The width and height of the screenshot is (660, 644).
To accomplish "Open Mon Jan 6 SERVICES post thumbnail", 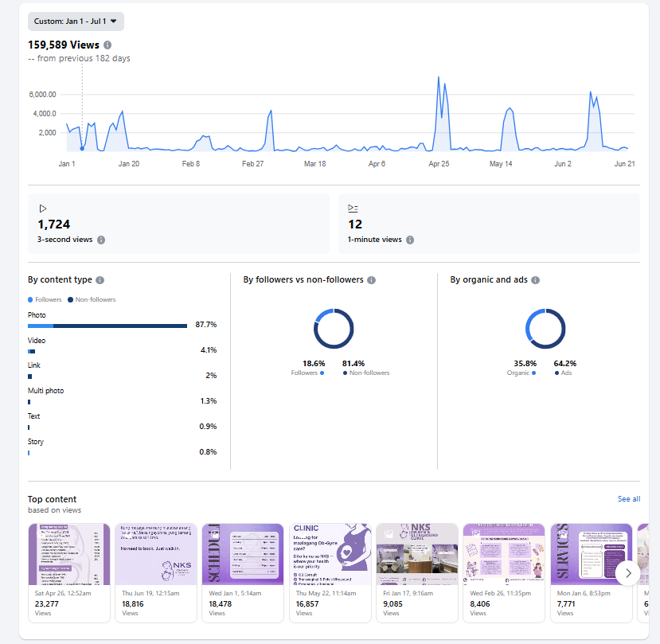I will pyautogui.click(x=592, y=554).
